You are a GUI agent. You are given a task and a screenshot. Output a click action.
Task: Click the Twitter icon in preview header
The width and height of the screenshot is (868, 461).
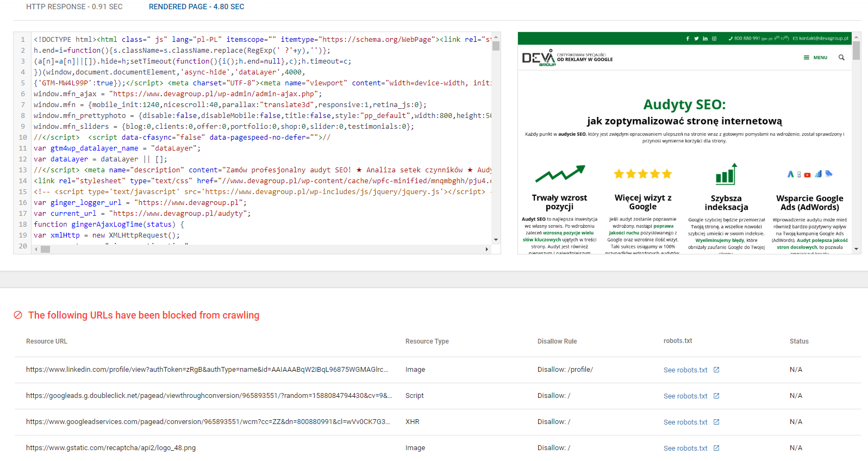tap(696, 39)
